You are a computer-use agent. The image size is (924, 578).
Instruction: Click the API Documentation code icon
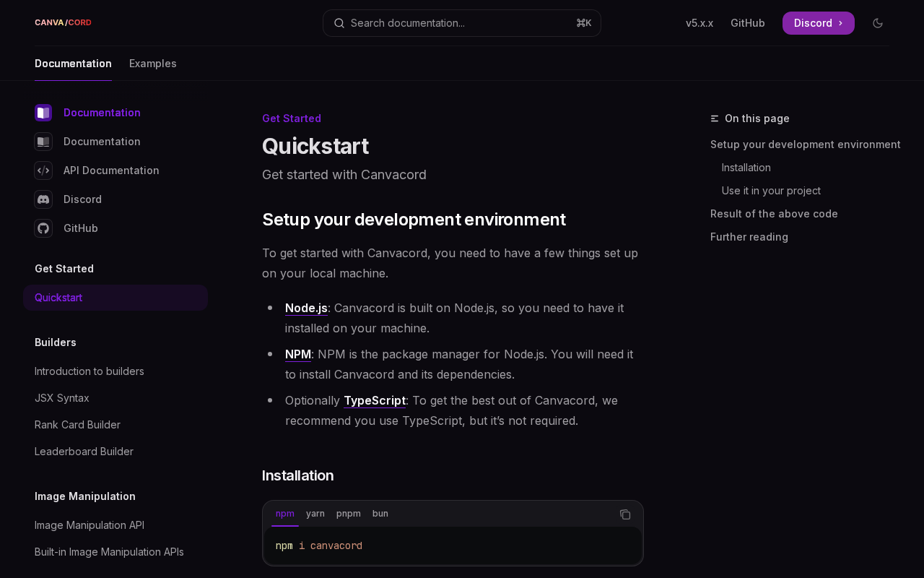(43, 171)
